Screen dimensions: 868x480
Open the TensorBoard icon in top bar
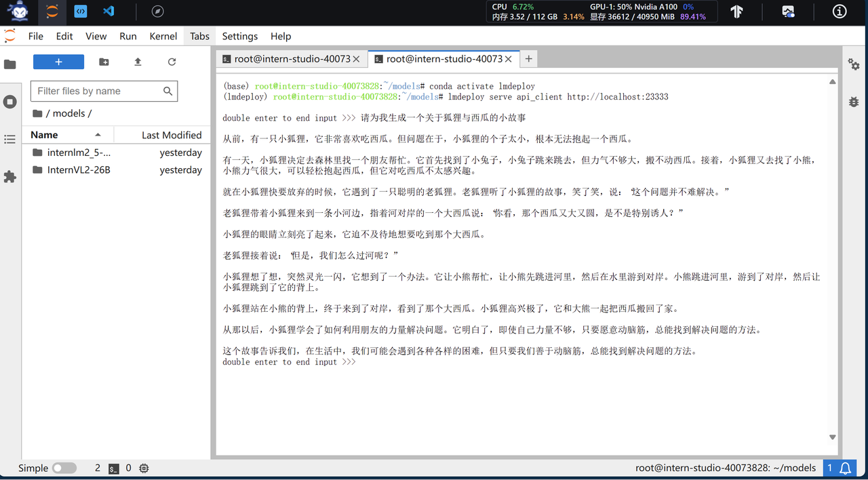point(737,12)
